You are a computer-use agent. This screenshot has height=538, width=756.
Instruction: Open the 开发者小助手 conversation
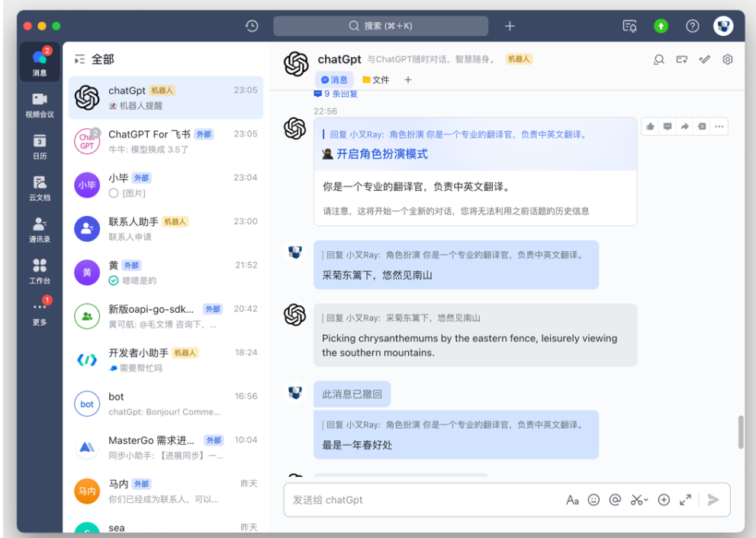point(166,360)
